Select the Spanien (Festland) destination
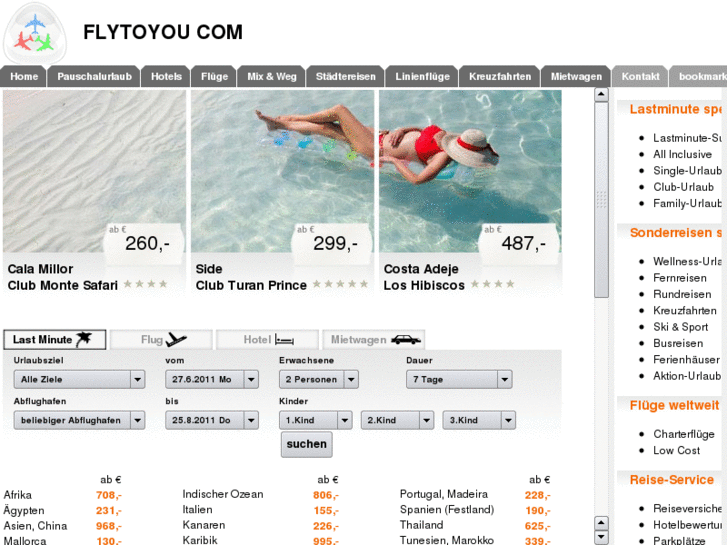Image resolution: width=727 pixels, height=545 pixels. pos(446,509)
